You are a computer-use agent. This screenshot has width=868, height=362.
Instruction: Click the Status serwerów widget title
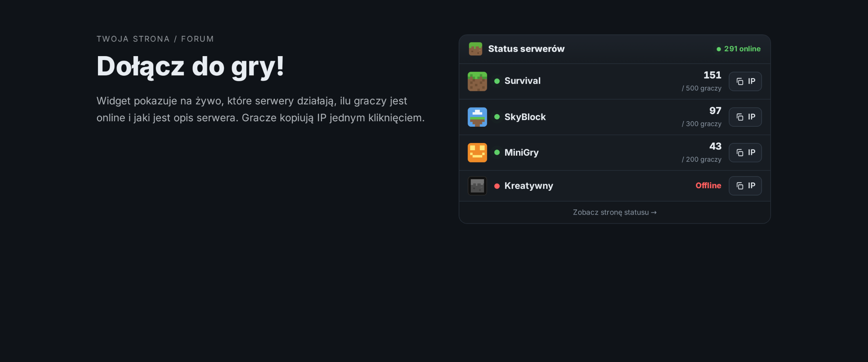point(526,49)
